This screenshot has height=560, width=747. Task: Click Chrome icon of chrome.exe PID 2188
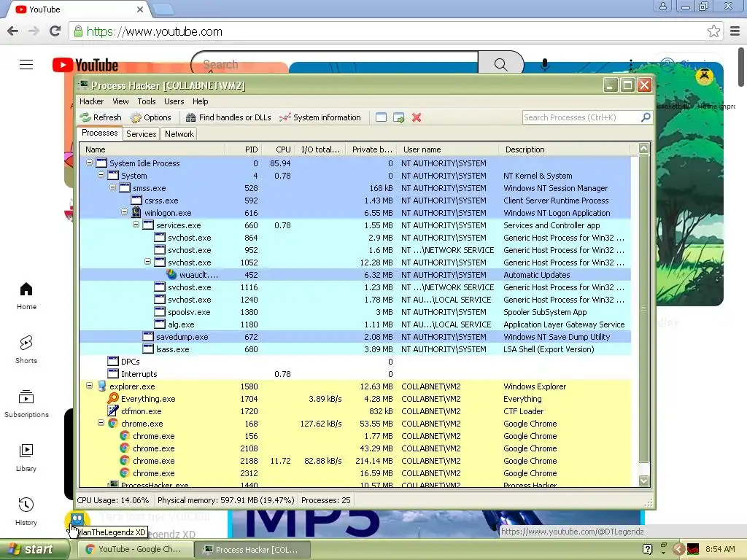pos(125,461)
